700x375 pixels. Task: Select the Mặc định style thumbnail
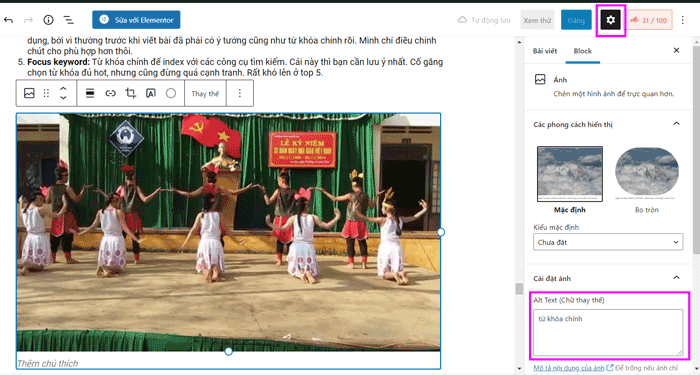(x=570, y=174)
